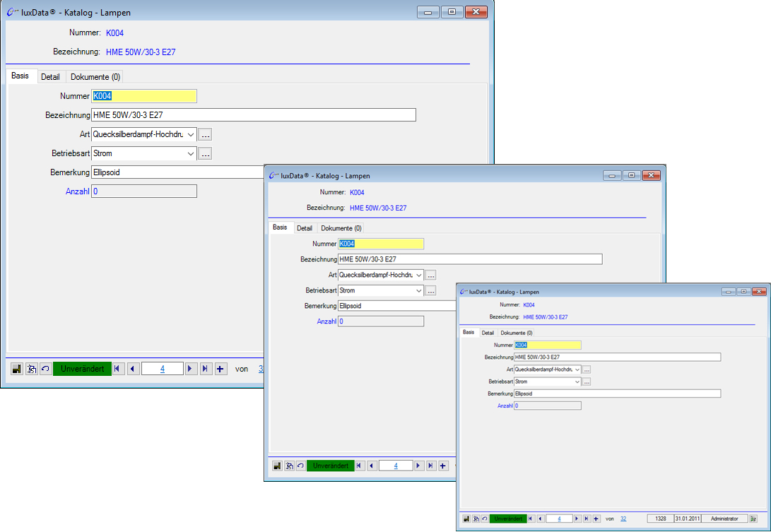Click the plus icon to add a record, largest window
The width and height of the screenshot is (771, 532).
(220, 369)
